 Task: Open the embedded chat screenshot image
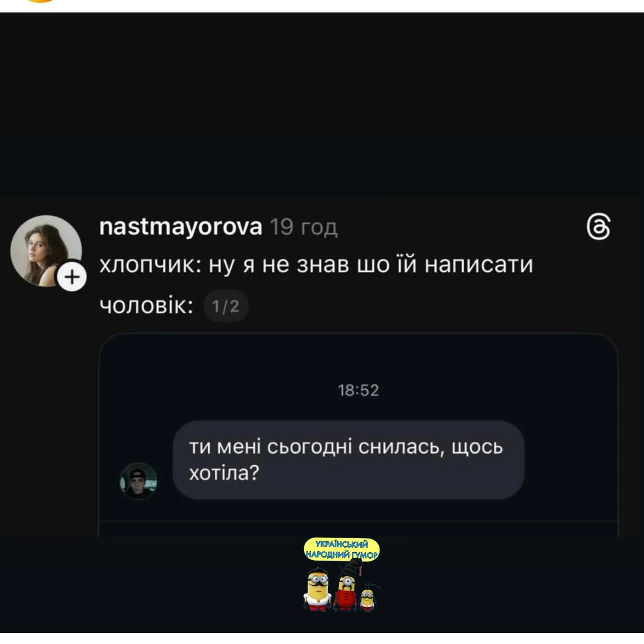point(358,435)
